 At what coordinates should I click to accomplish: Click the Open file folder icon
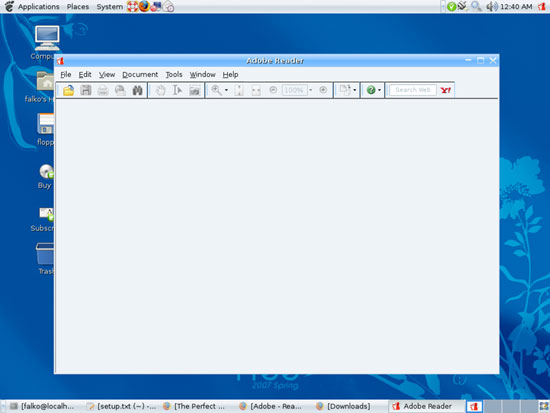68,90
